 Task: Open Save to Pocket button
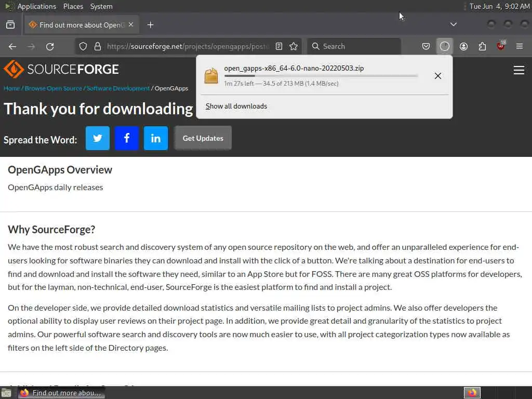pyautogui.click(x=426, y=46)
